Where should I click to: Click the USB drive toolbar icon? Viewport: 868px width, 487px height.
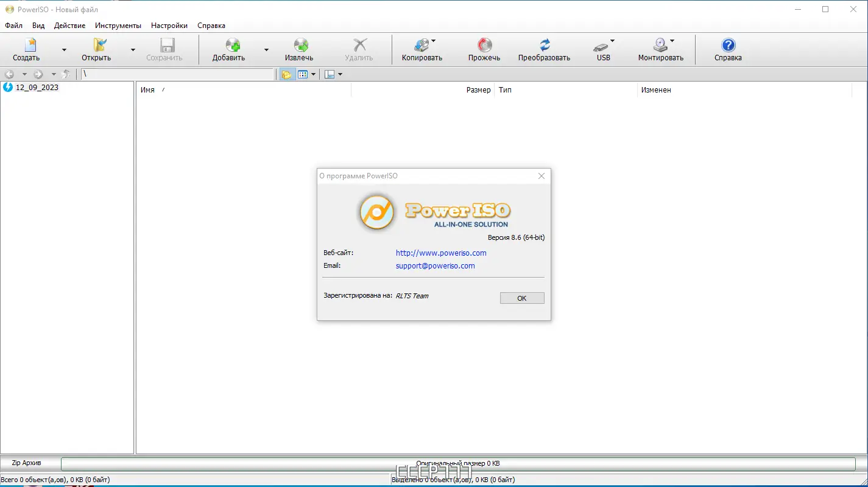tap(601, 46)
